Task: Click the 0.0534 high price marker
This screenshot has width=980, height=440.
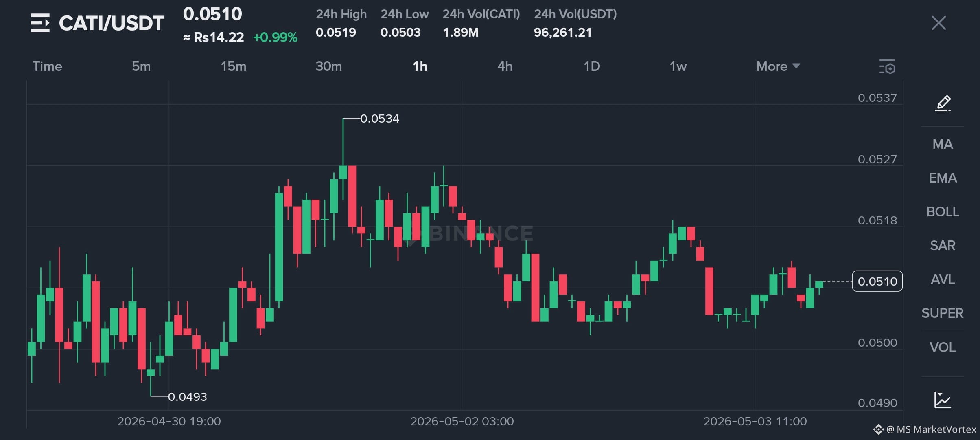Action: [x=379, y=119]
